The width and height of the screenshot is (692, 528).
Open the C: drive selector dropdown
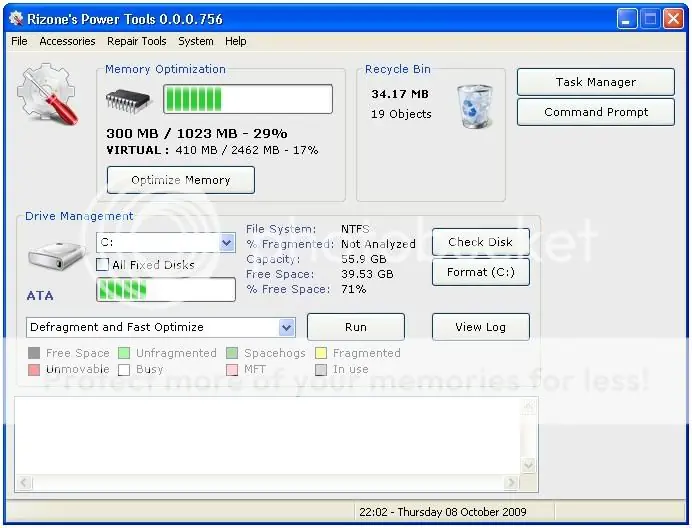227,242
